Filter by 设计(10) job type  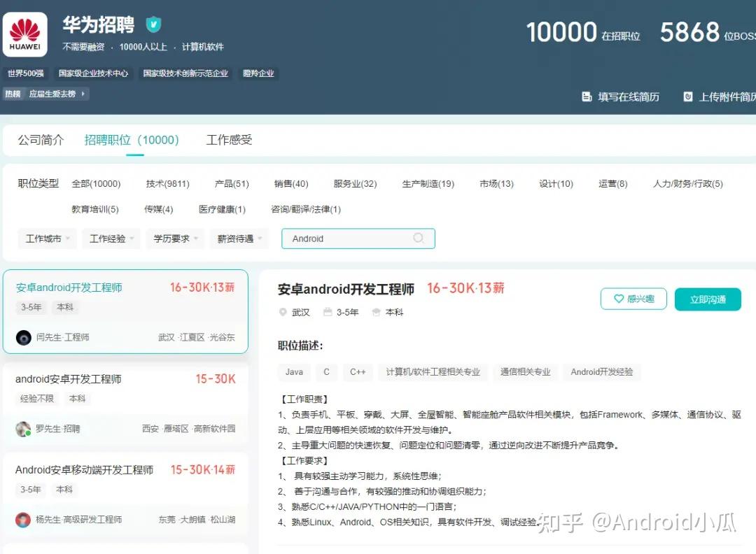(x=556, y=183)
